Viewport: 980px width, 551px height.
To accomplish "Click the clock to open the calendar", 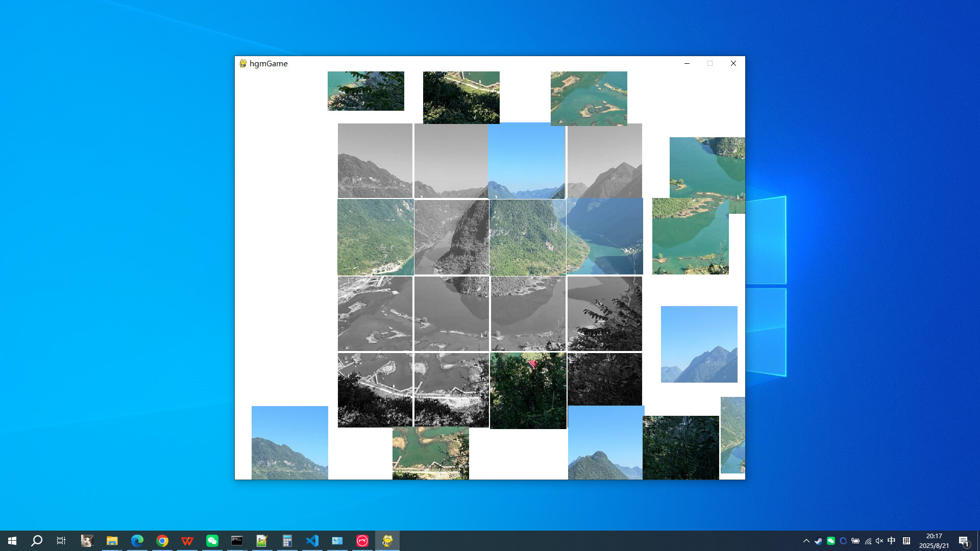I will 934,540.
